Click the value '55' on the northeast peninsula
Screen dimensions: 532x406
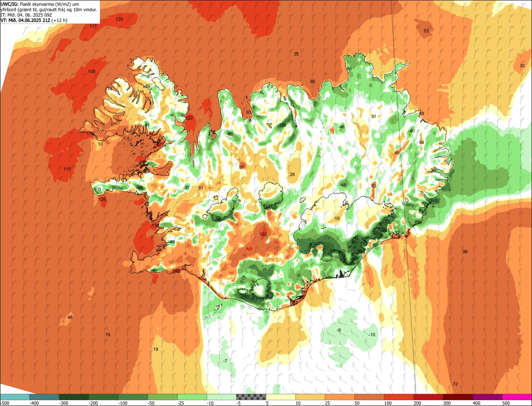[350, 68]
